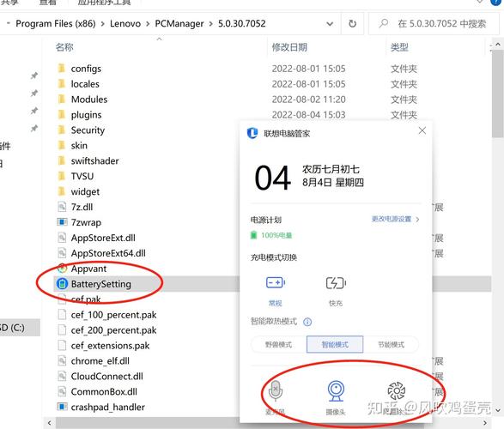Go to Lenovo breadcrumb

[x=125, y=24]
